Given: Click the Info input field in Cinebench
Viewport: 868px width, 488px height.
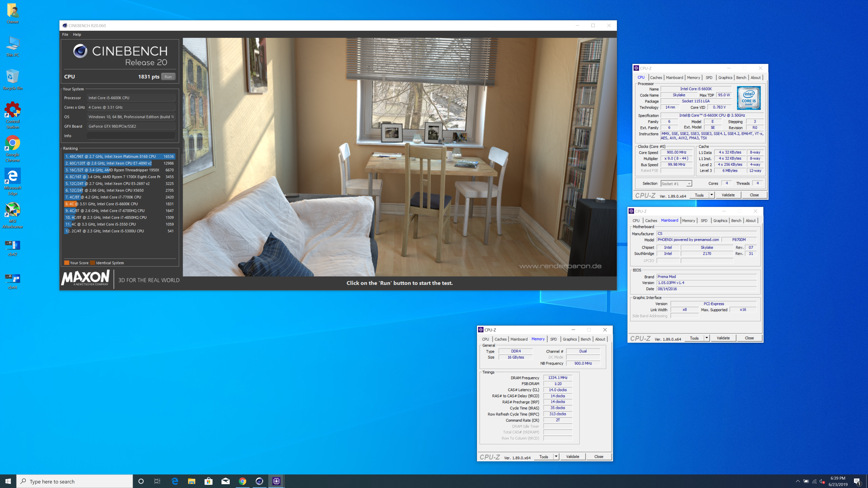Looking at the screenshot, I should pyautogui.click(x=131, y=136).
